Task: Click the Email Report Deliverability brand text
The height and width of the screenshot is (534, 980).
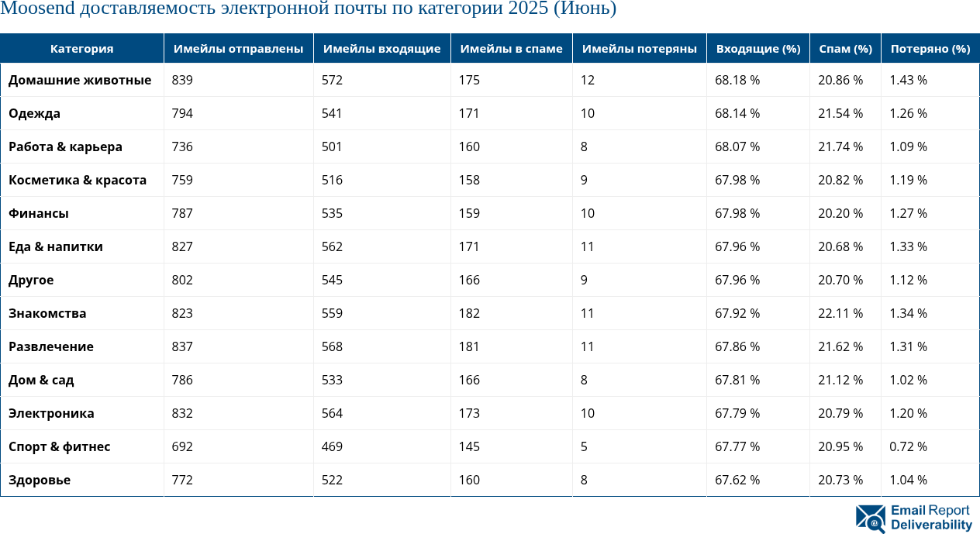Action: (931, 518)
